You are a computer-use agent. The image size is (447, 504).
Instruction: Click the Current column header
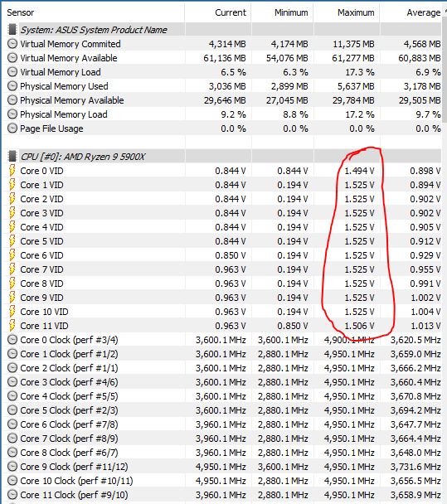231,12
